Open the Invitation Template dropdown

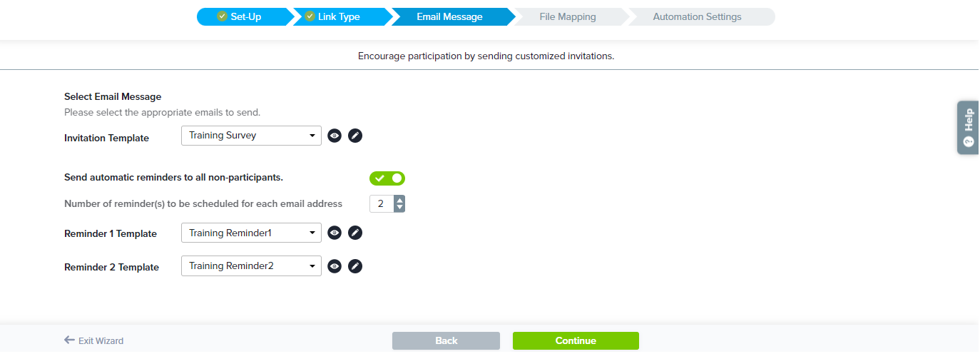[x=251, y=136]
